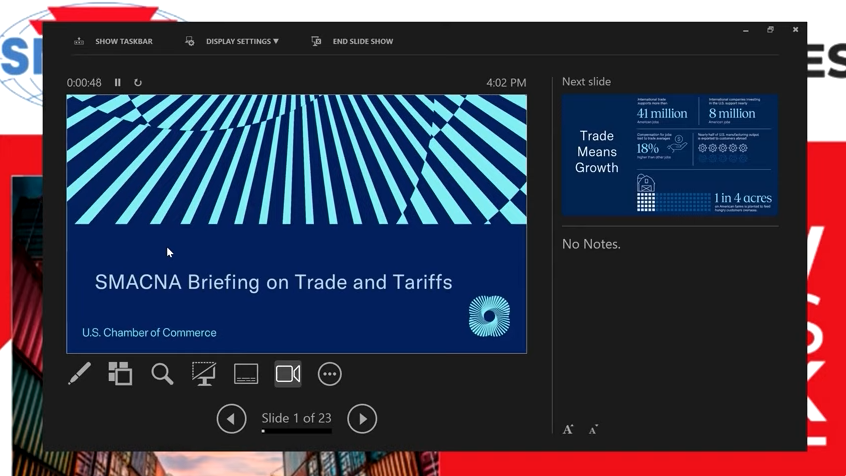This screenshot has width=846, height=476.
Task: Decrease the notes text size
Action: [593, 430]
